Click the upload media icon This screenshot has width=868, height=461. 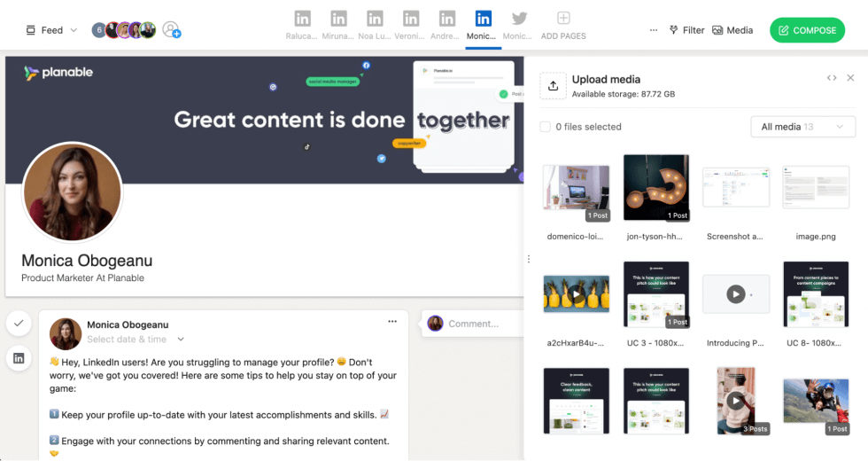[x=553, y=86]
